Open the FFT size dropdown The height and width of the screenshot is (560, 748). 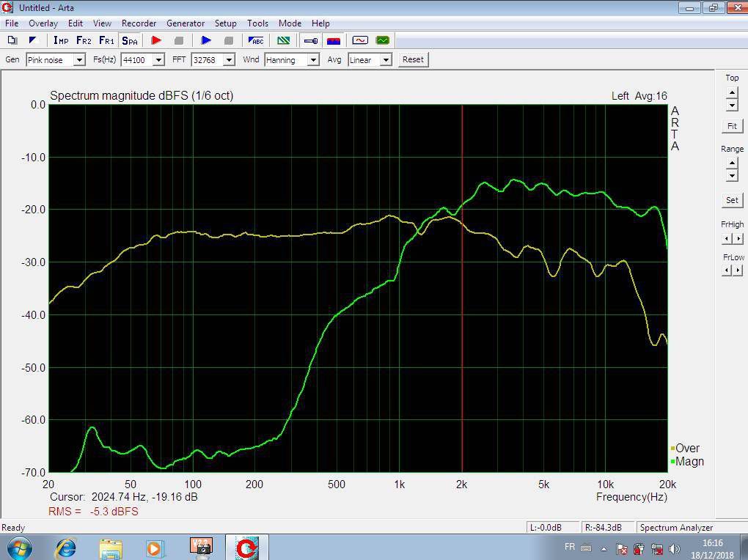(230, 60)
